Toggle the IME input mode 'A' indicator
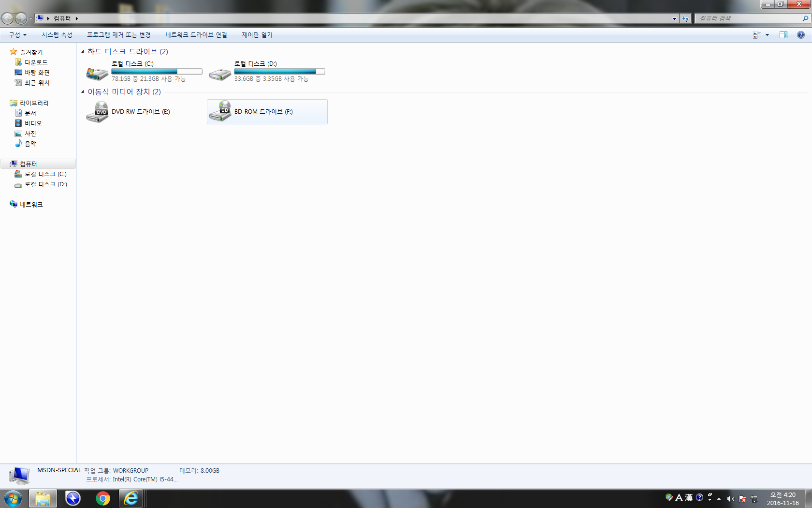 pos(679,497)
